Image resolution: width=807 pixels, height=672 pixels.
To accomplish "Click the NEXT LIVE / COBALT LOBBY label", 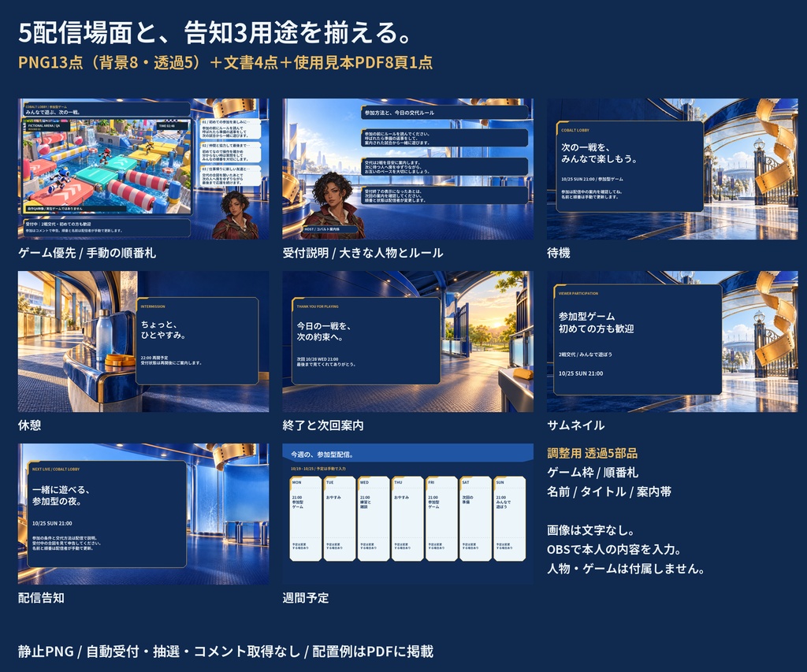I will pos(56,470).
